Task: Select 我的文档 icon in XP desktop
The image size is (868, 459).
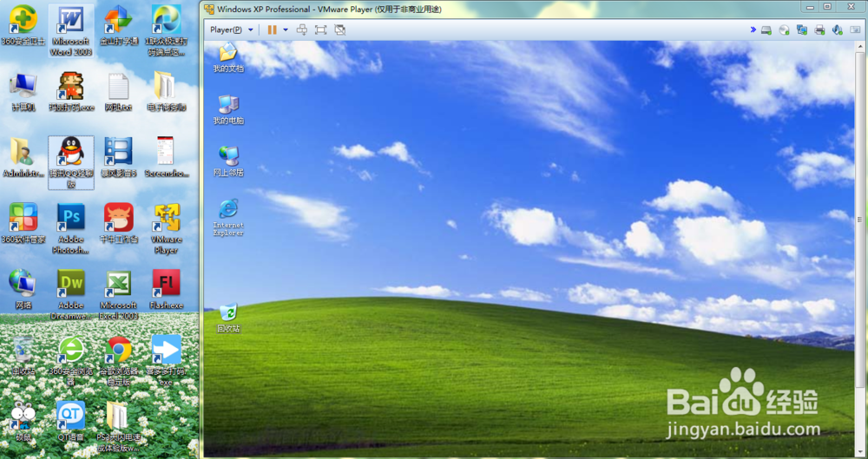Action: (228, 57)
